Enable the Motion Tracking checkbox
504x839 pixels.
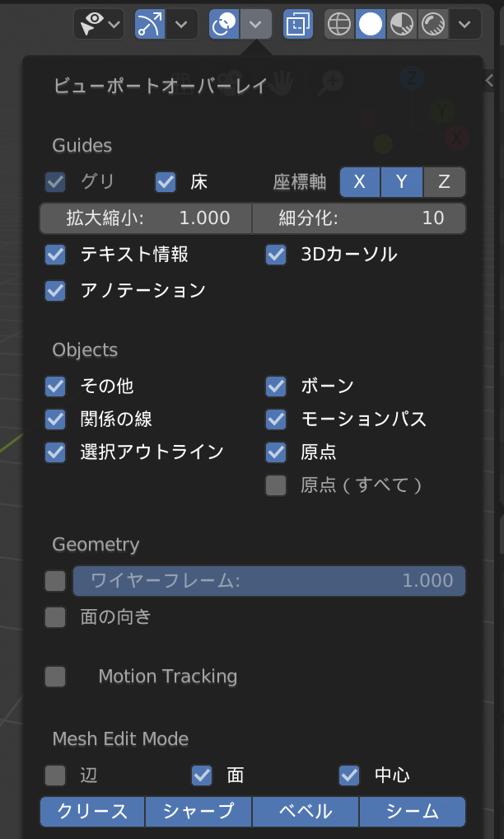click(x=55, y=677)
